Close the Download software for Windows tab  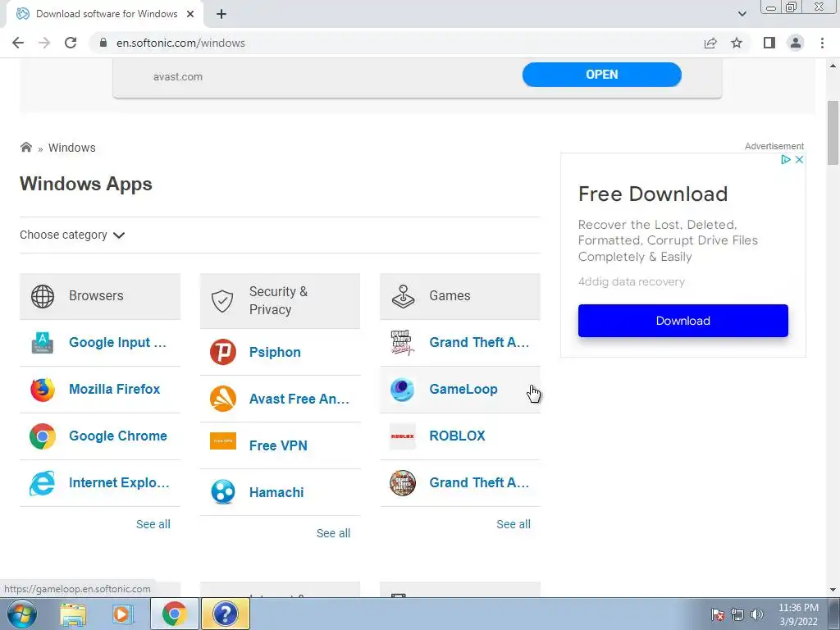click(190, 14)
